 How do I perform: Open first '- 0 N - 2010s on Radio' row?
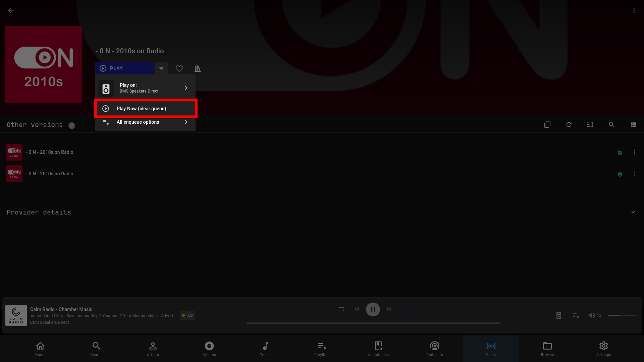pyautogui.click(x=322, y=152)
